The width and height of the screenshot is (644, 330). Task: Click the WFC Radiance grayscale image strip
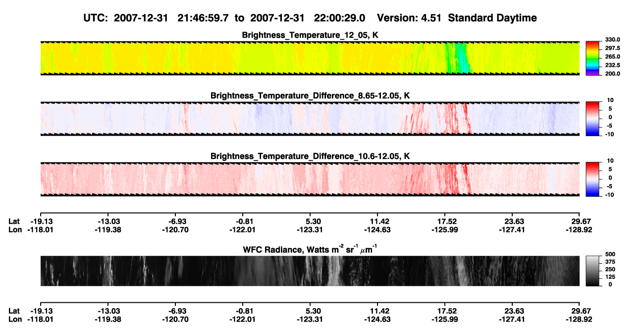[310, 271]
